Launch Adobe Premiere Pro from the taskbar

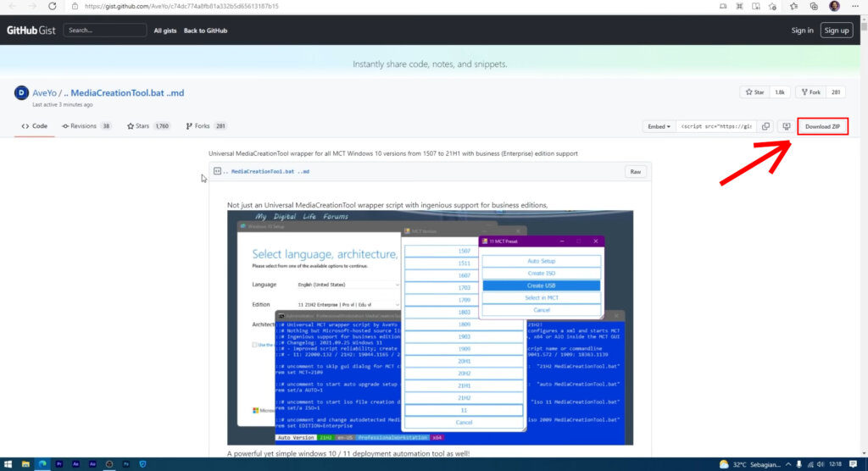pos(59,464)
